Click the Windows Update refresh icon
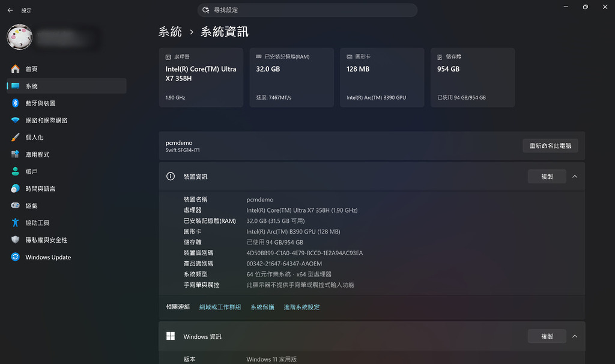Image resolution: width=615 pixels, height=364 pixels. (x=15, y=257)
